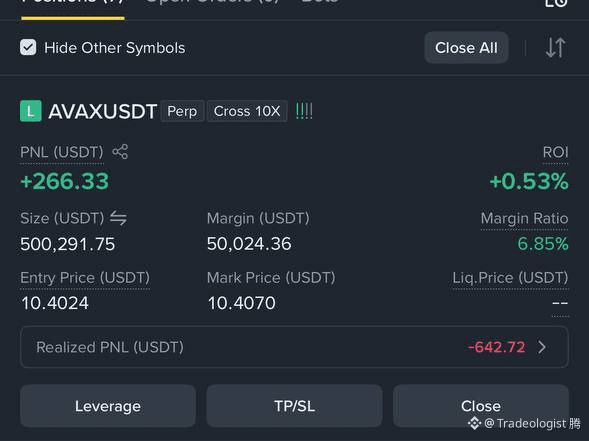Click the share PNL icon
Image resolution: width=589 pixels, height=441 pixels.
120,152
